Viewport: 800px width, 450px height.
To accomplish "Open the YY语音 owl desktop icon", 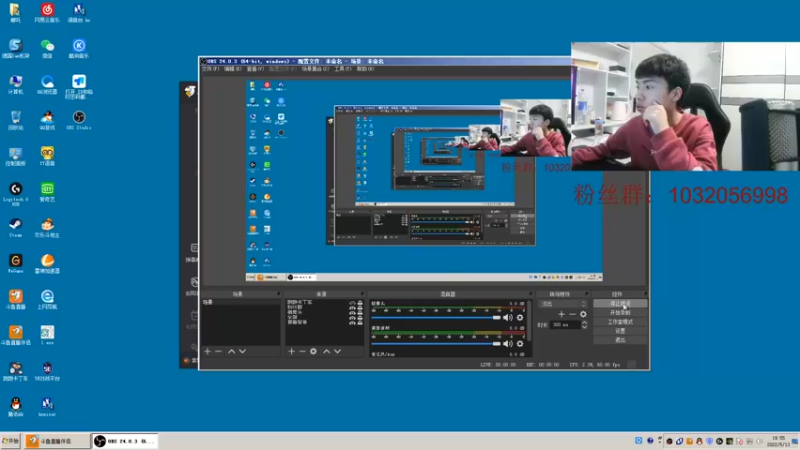I will pyautogui.click(x=47, y=156).
